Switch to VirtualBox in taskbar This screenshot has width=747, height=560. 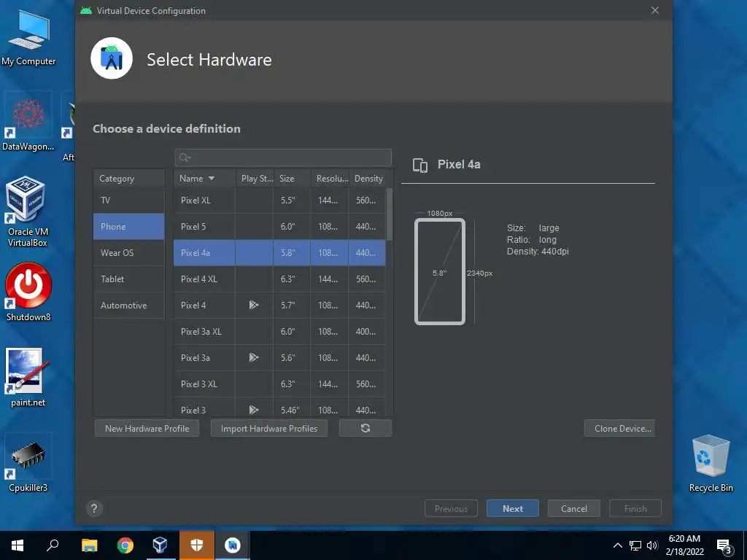[x=160, y=545]
